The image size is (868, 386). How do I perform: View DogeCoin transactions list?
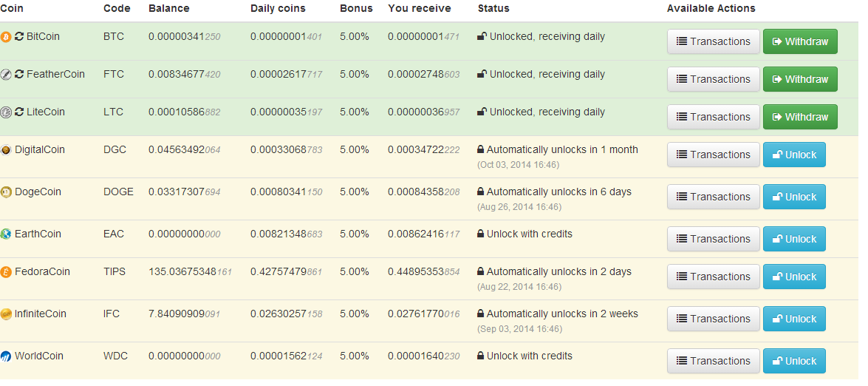pyautogui.click(x=713, y=197)
